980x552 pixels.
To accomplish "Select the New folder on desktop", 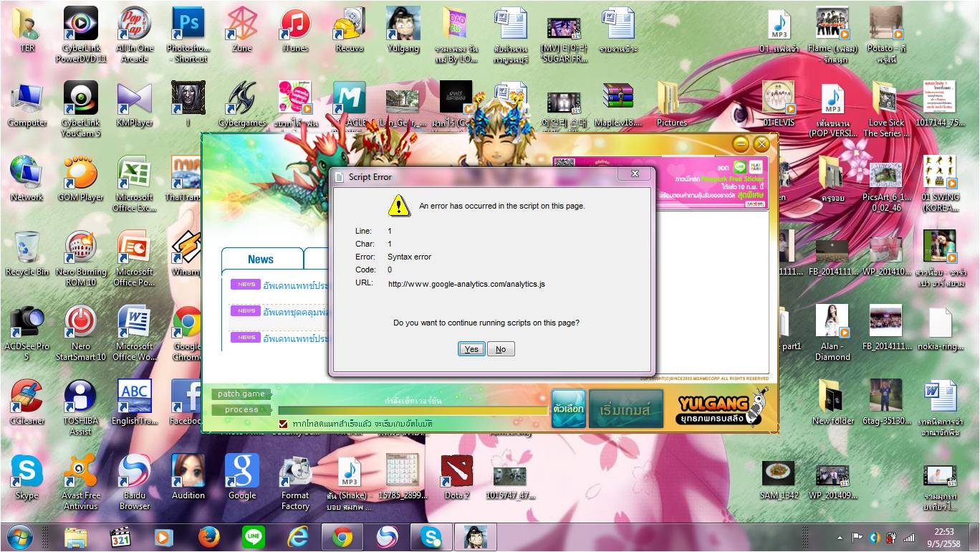I will (x=833, y=403).
